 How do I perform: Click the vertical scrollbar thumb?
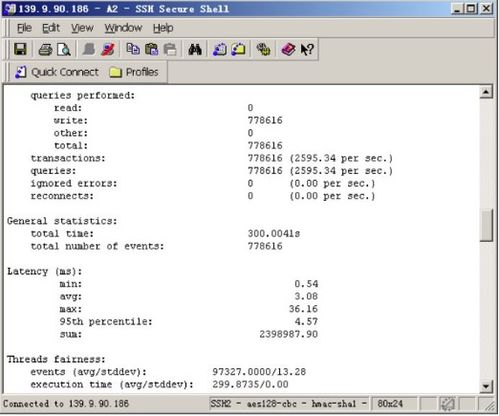(486, 225)
